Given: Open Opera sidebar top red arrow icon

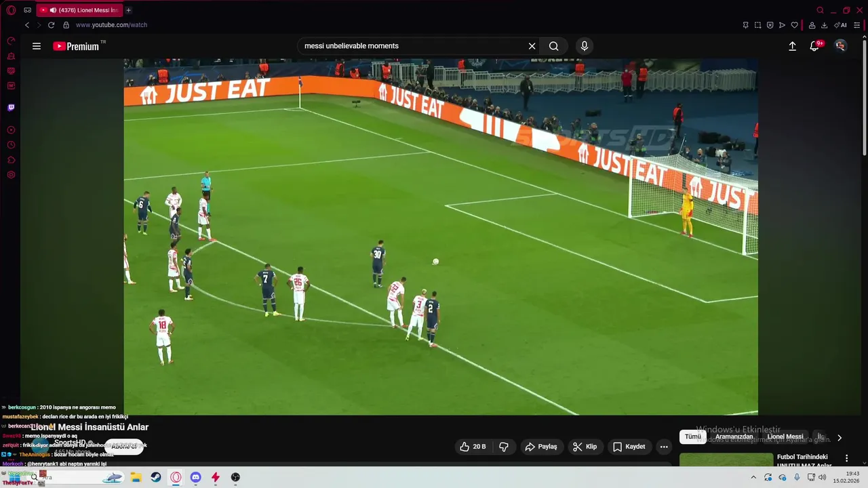Looking at the screenshot, I should click(x=11, y=41).
